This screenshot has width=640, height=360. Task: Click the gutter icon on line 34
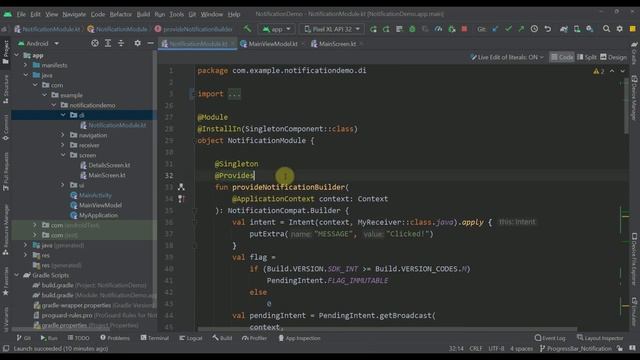[181, 199]
